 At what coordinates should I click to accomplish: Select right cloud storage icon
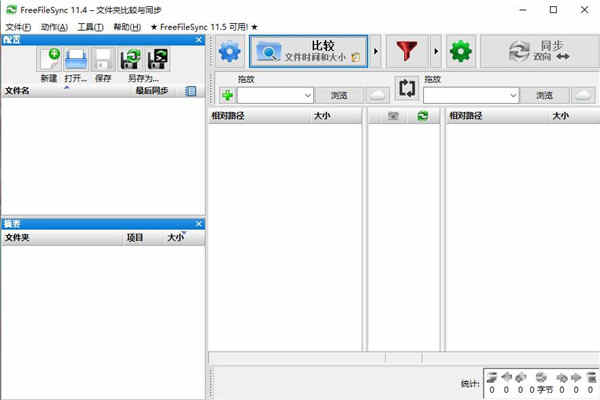coord(583,95)
